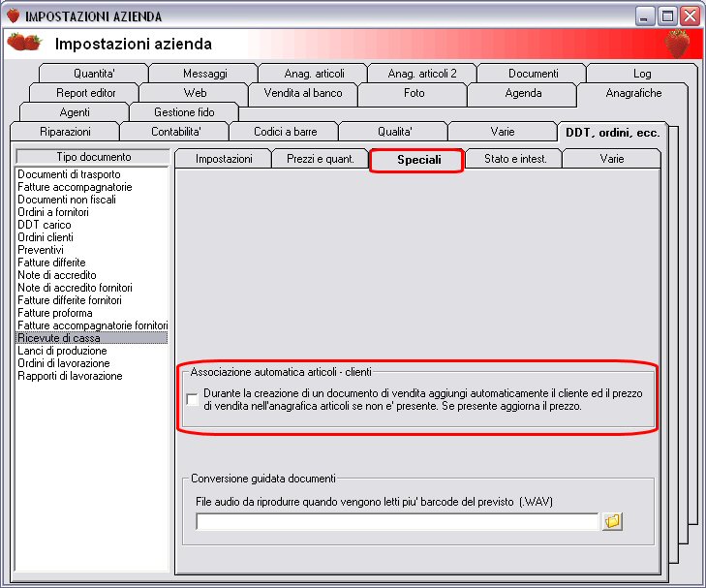
Task: Minimize the Impostazioni azienda window
Action: [x=645, y=16]
